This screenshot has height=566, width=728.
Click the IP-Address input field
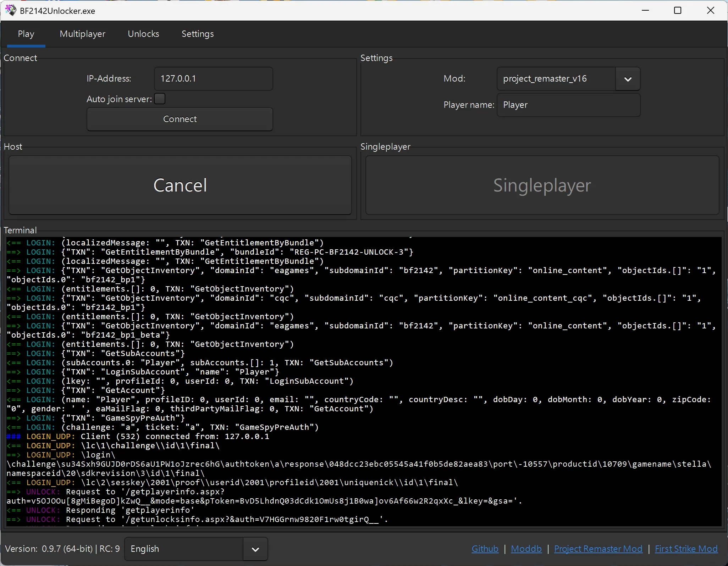coord(214,79)
